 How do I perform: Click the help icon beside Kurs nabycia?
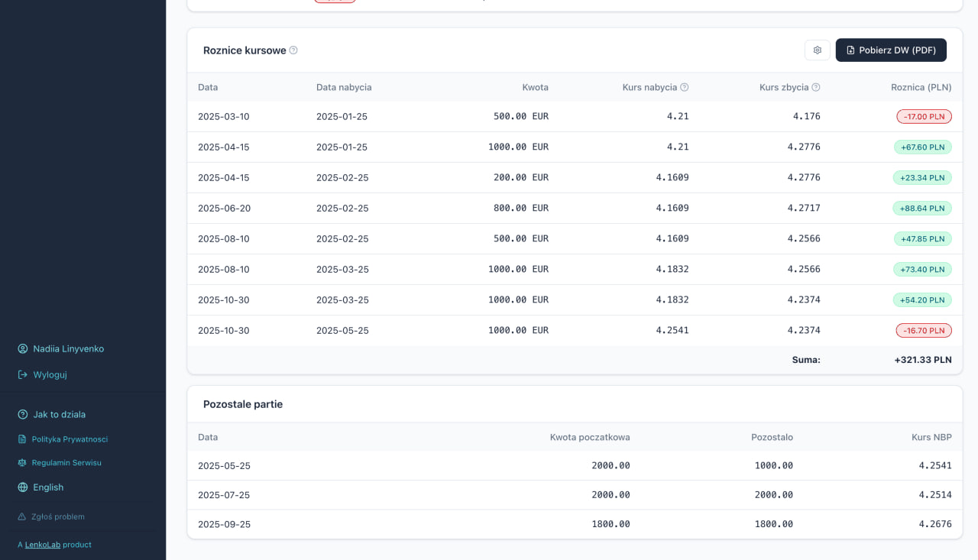pos(685,87)
